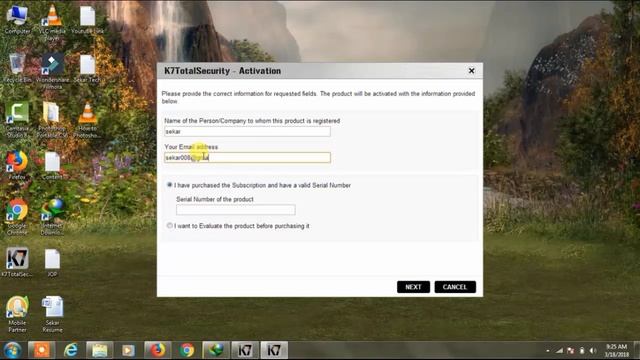Launch Google Chrome from the desktop

pyautogui.click(x=17, y=216)
